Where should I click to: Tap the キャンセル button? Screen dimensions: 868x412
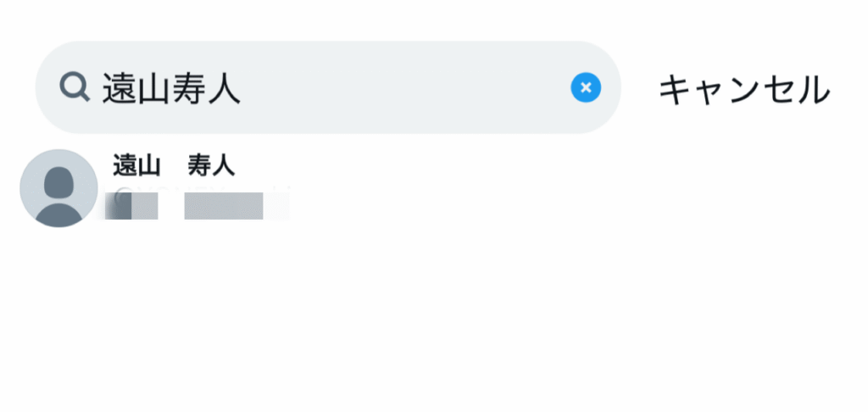point(744,89)
